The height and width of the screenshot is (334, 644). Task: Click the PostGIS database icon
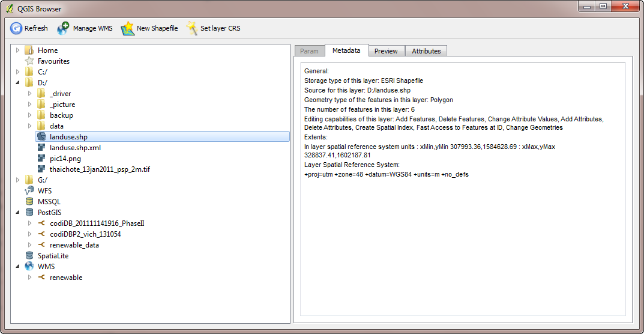[x=29, y=212]
